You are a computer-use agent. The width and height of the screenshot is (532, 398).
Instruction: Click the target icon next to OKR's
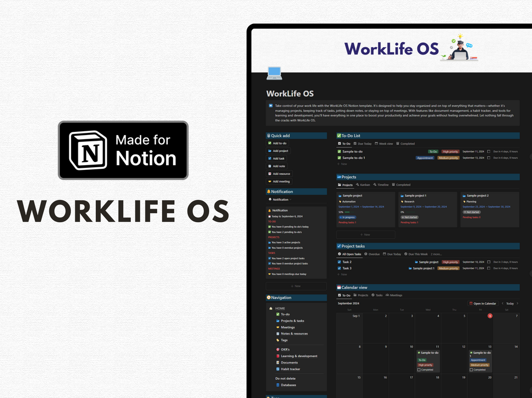point(278,349)
